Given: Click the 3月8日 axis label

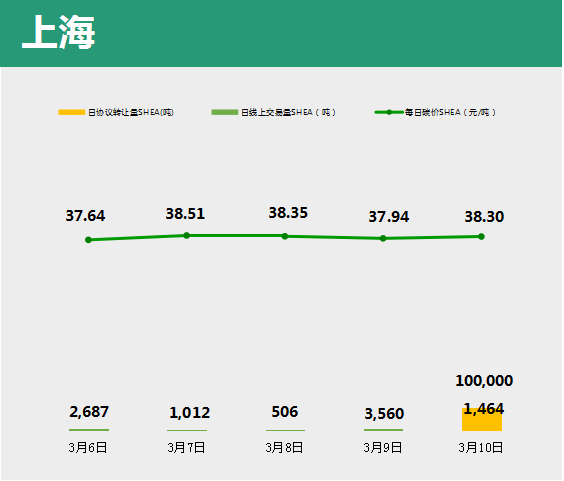Looking at the screenshot, I should tap(284, 448).
